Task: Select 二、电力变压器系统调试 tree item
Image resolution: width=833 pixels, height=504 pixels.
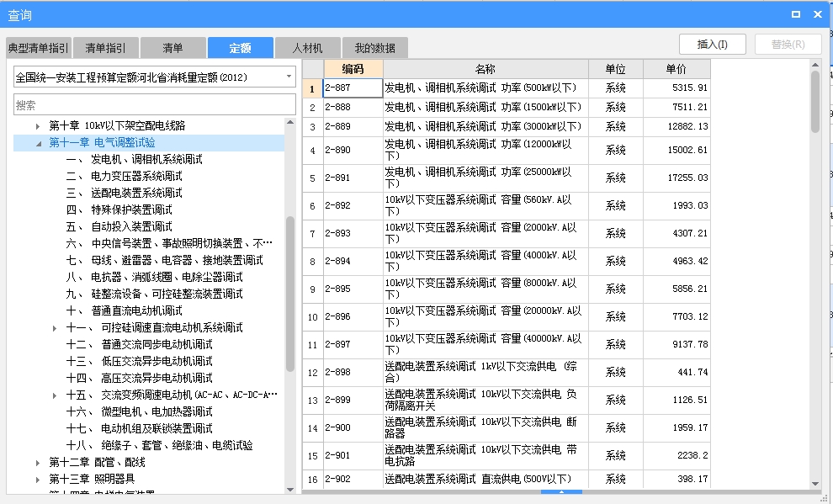Action: point(124,177)
